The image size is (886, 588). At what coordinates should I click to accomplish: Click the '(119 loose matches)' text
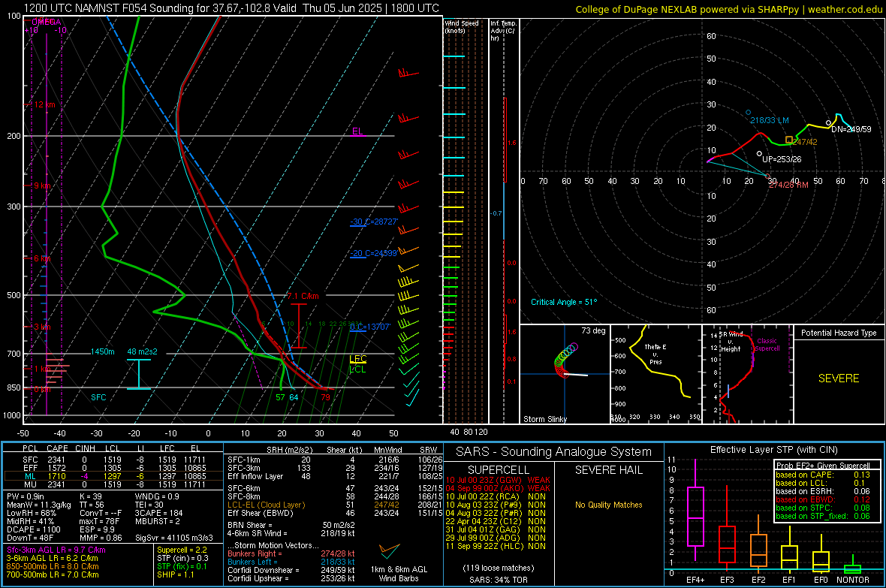coord(499,568)
